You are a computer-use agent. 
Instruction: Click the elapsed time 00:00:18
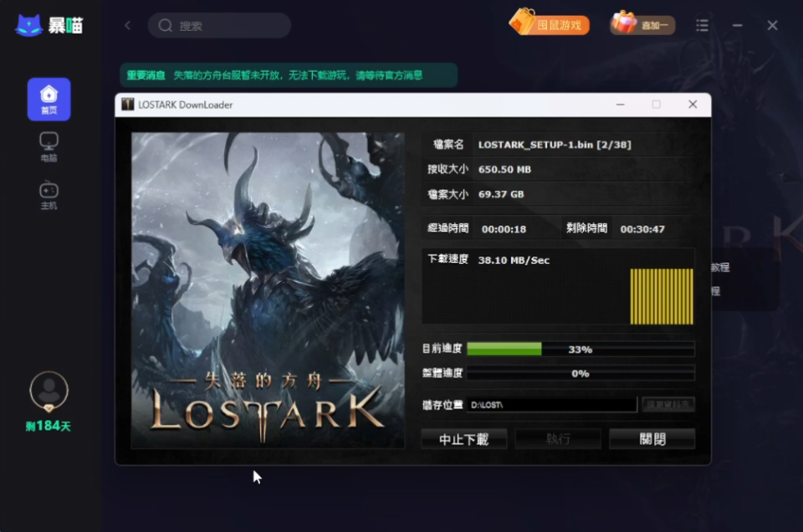tap(504, 229)
